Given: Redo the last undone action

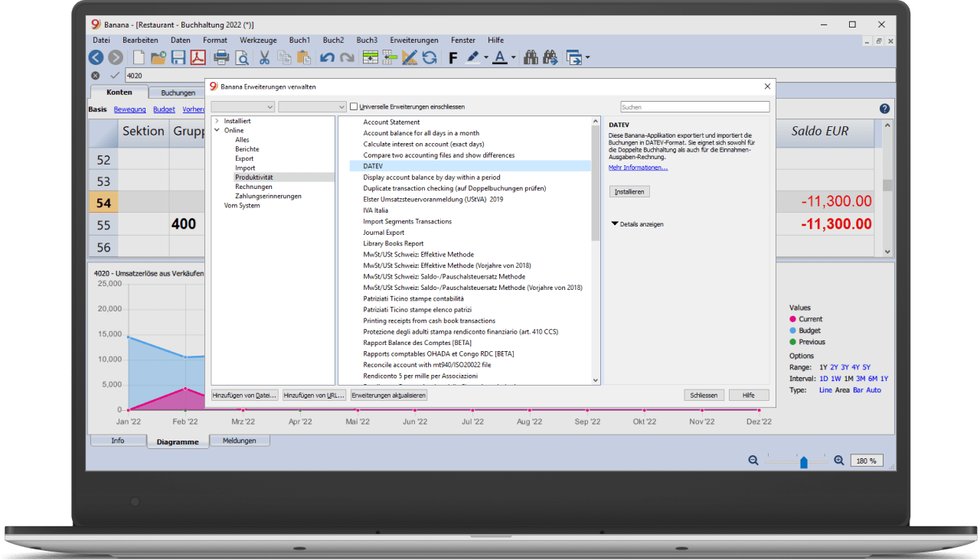Looking at the screenshot, I should pyautogui.click(x=347, y=57).
